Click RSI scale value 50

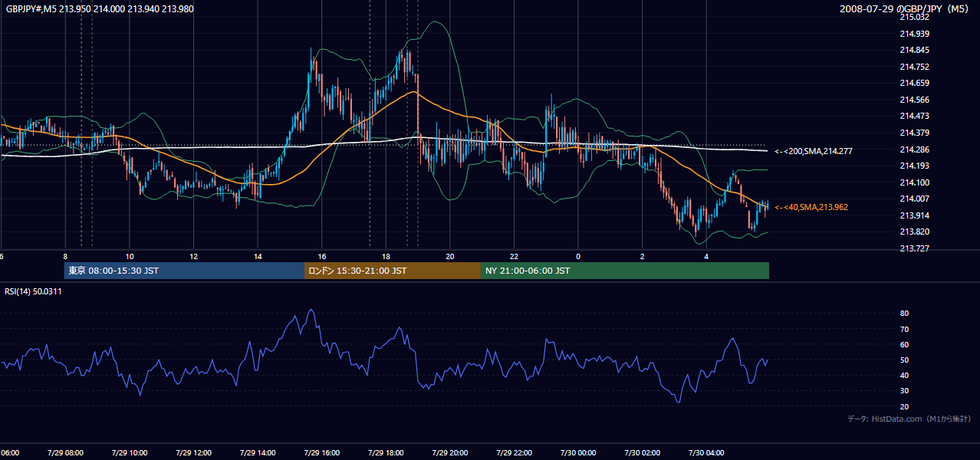point(904,360)
